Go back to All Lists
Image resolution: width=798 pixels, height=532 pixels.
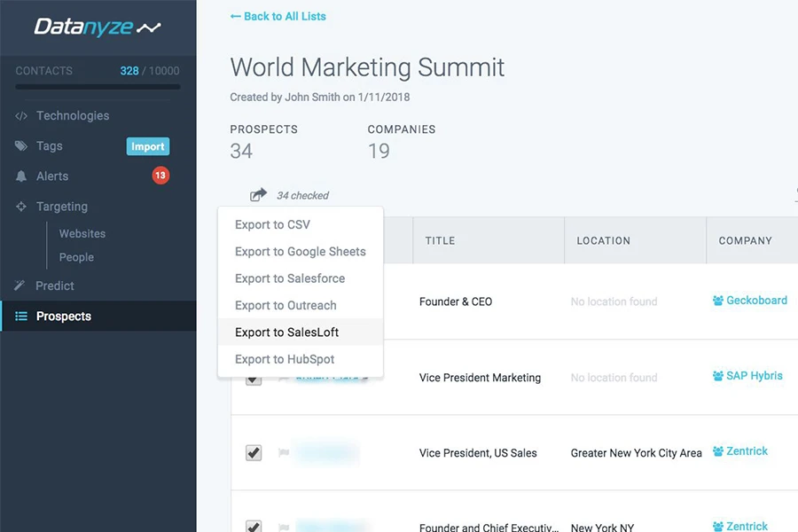[278, 16]
